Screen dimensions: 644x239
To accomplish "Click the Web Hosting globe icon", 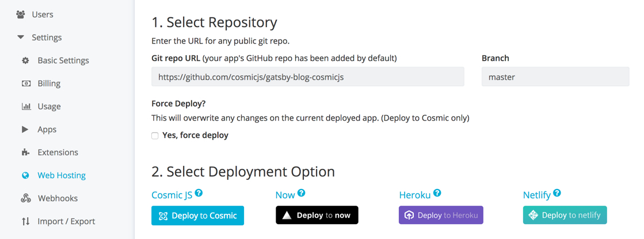I will click(x=25, y=175).
